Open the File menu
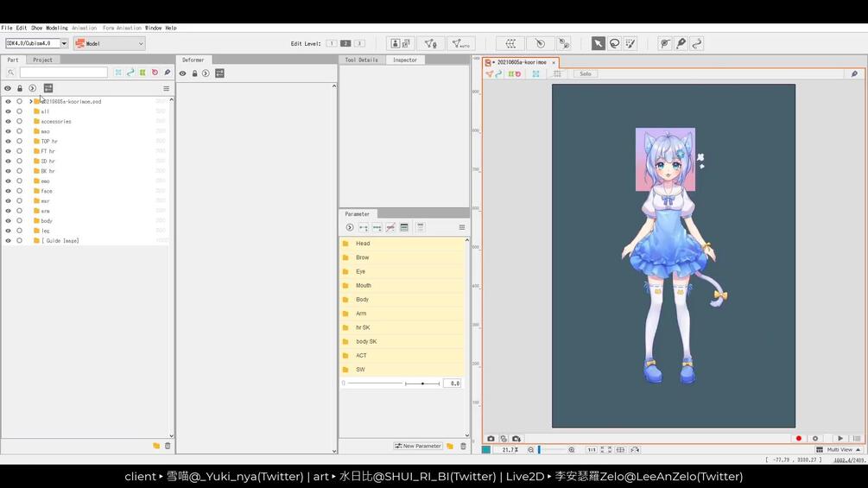868x488 pixels. 7,28
